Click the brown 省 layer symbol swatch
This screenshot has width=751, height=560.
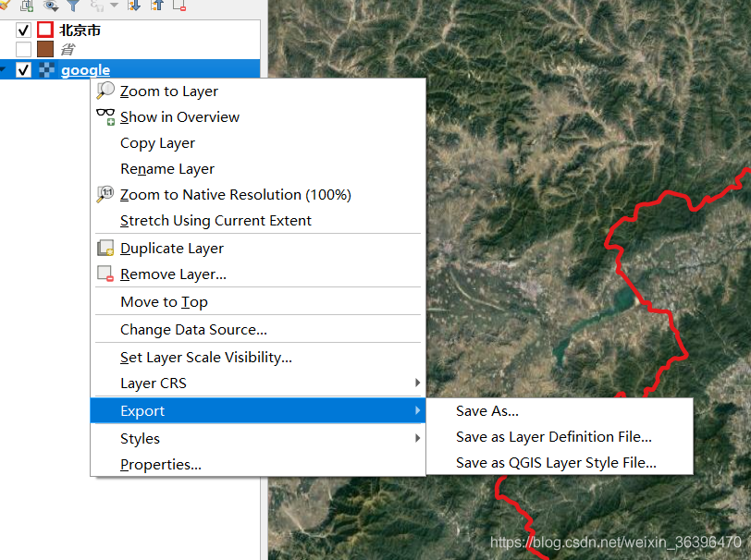point(45,49)
